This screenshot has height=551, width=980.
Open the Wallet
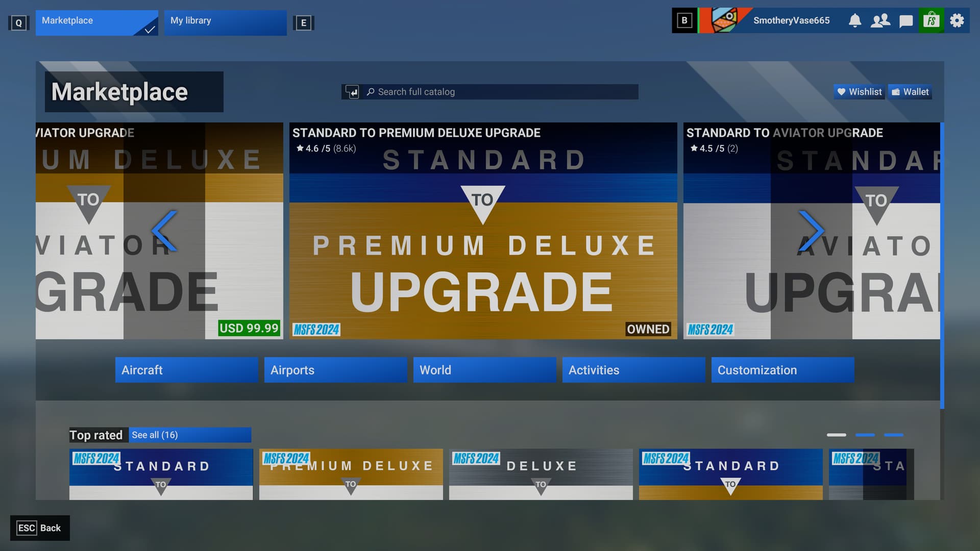pos(910,92)
